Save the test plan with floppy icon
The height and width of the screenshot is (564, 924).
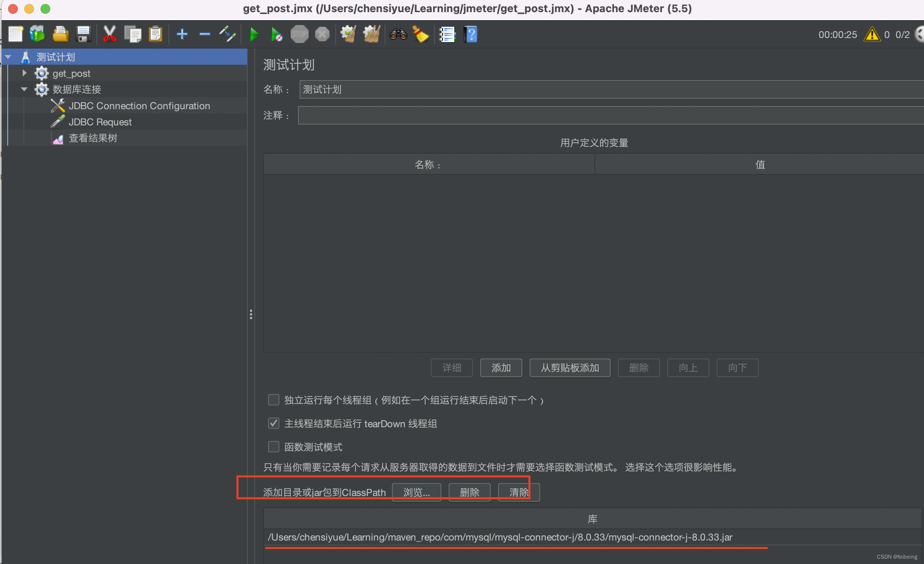click(83, 34)
